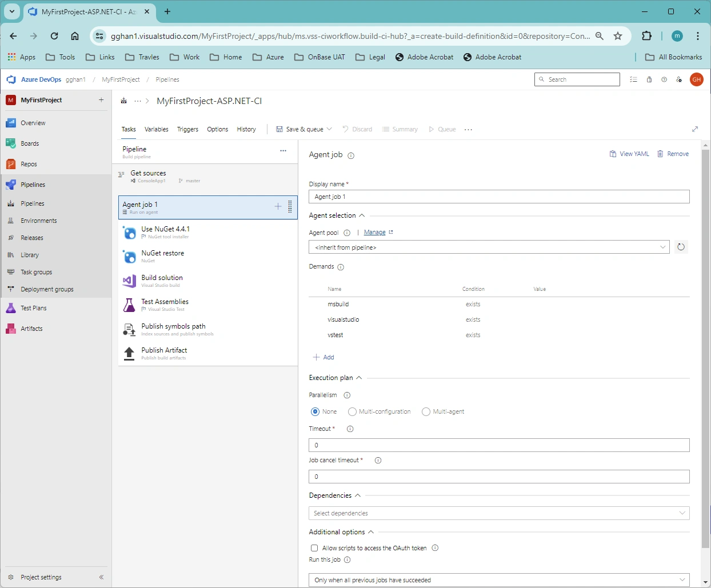Open the Azure bookmark folder

(x=268, y=57)
